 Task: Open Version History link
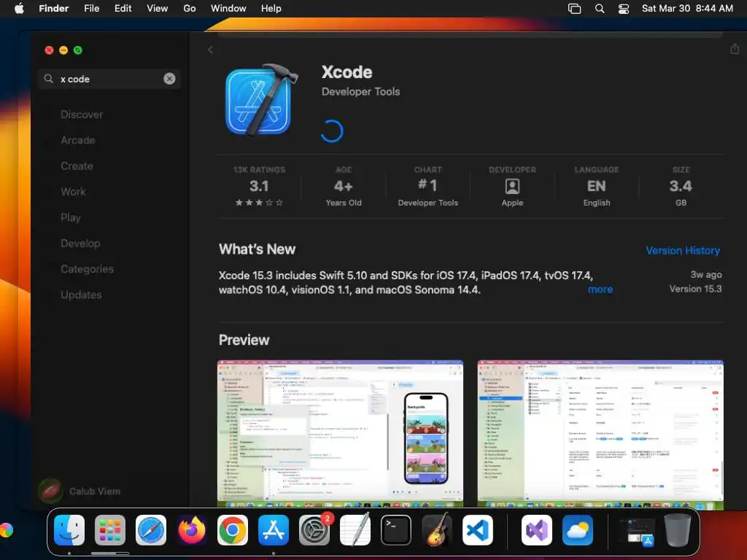[x=683, y=250]
